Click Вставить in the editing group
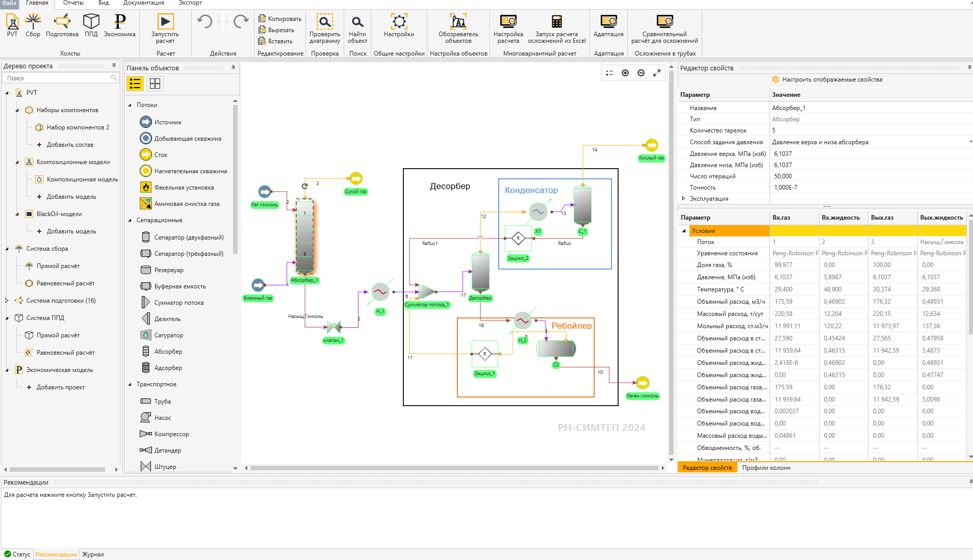The width and height of the screenshot is (973, 560). (x=276, y=41)
